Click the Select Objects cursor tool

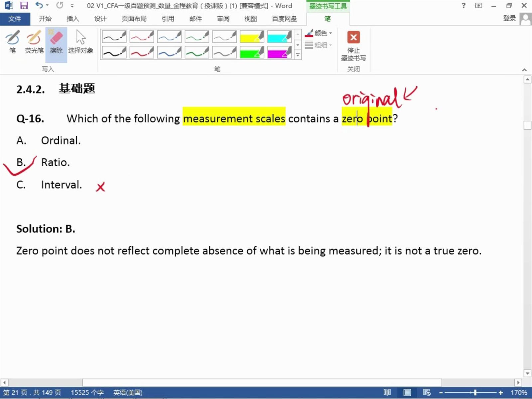[80, 42]
